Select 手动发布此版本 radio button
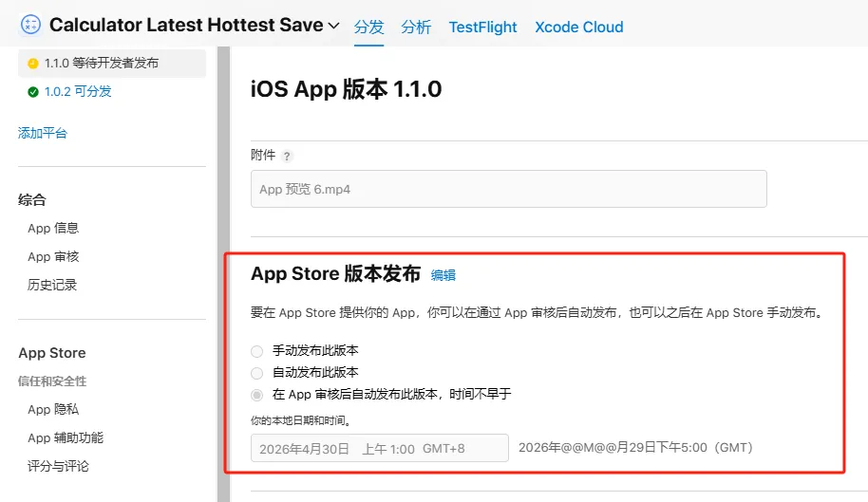 [256, 351]
